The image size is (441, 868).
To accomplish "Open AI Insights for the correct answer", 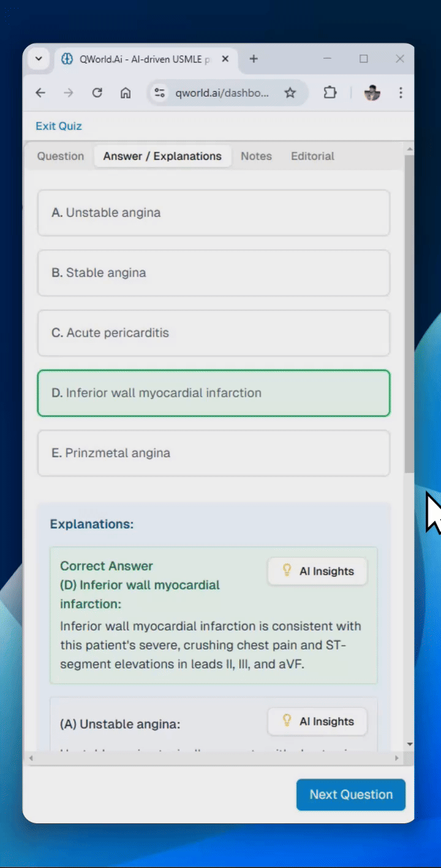I will tap(317, 571).
